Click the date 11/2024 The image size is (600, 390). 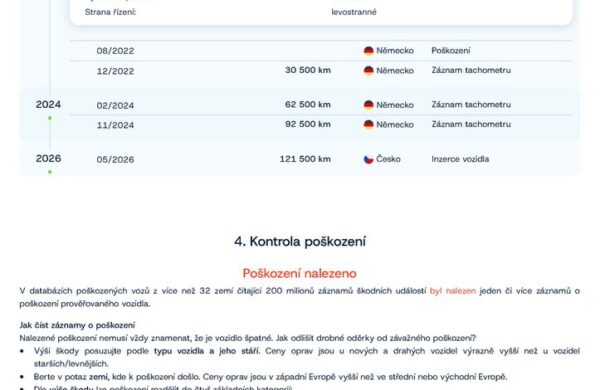[x=115, y=125]
